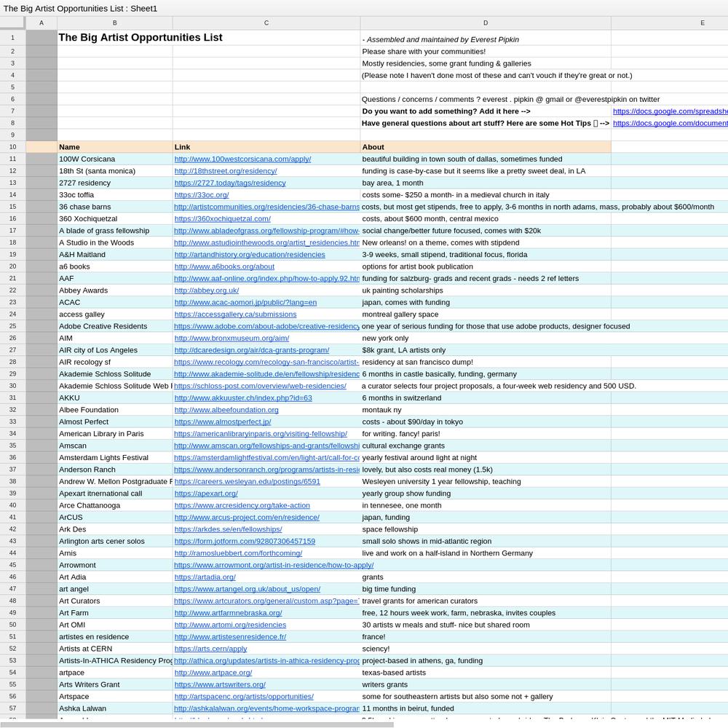Open the akkuuster.ch link
This screenshot has height=728, width=728.
click(243, 398)
